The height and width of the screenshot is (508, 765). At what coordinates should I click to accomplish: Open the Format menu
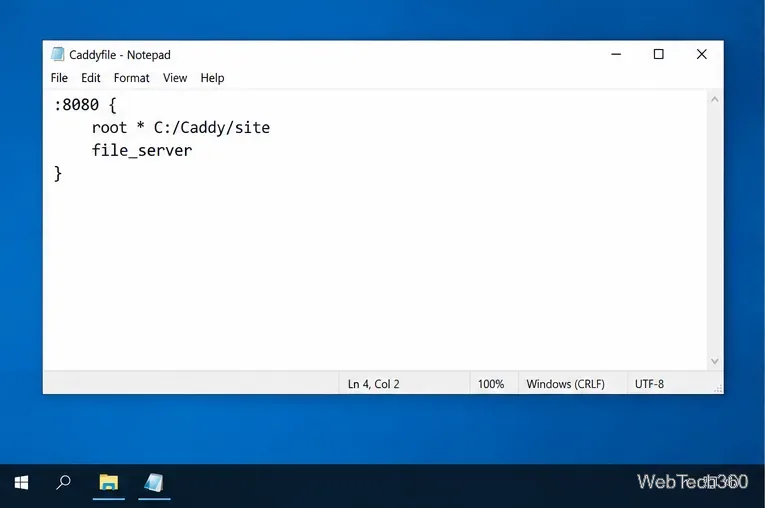click(131, 78)
